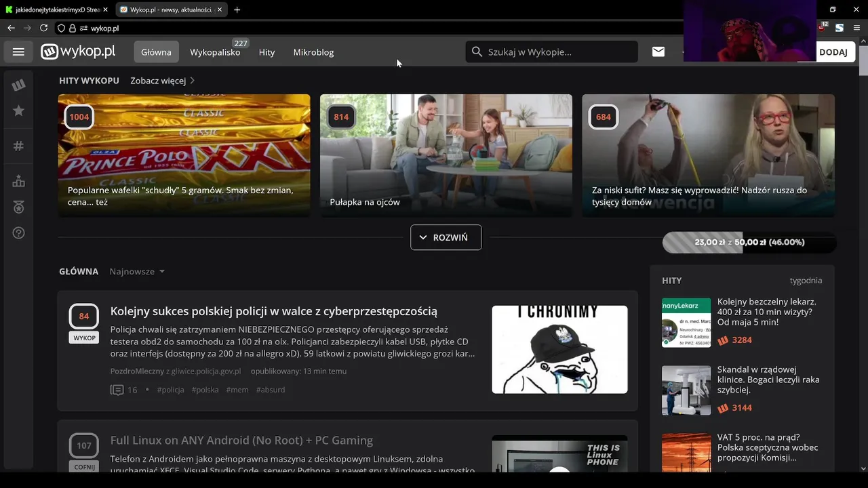Open znanyLekarz hit thumbnail

pyautogui.click(x=686, y=323)
